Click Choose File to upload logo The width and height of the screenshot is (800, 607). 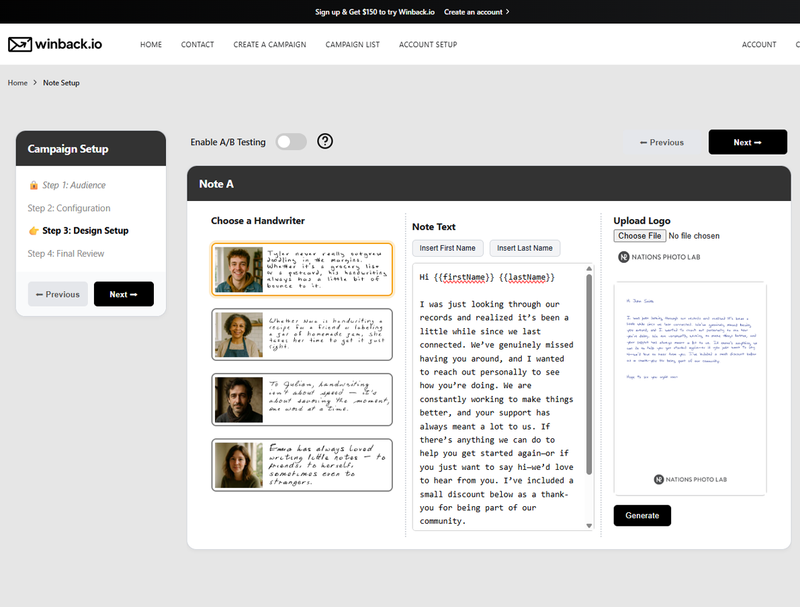pos(640,236)
